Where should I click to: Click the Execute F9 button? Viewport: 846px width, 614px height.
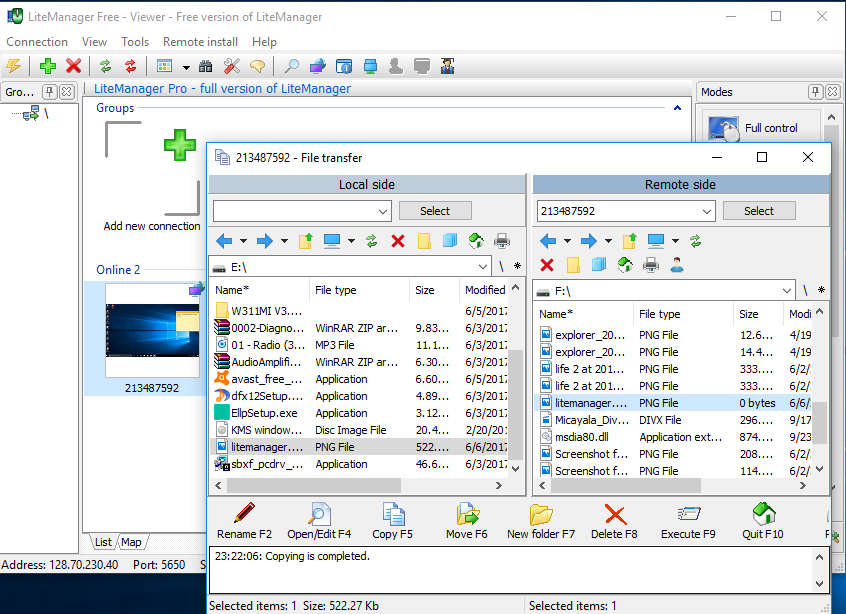tap(688, 521)
